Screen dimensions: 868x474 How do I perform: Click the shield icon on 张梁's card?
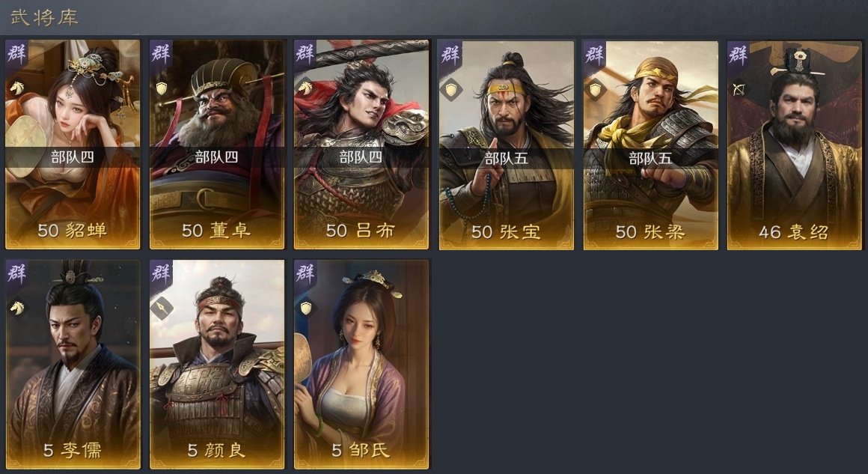595,89
